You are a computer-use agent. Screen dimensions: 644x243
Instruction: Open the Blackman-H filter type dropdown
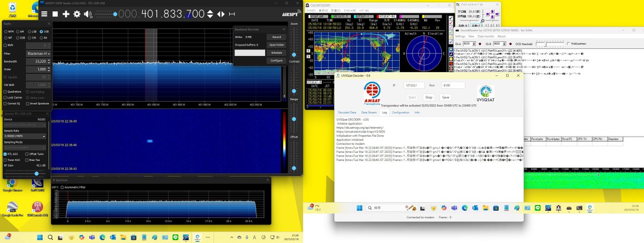[x=39, y=54]
